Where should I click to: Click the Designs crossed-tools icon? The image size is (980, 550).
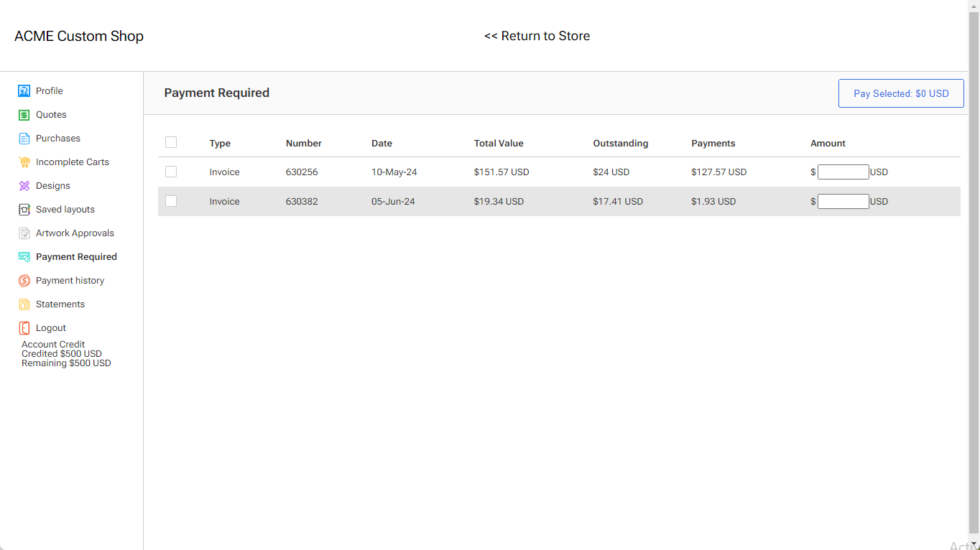pyautogui.click(x=24, y=186)
